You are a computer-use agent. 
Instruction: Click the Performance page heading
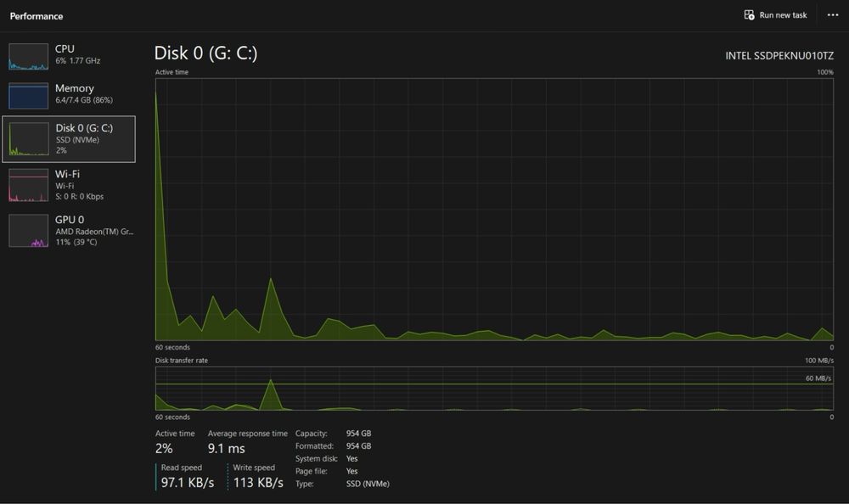[37, 16]
